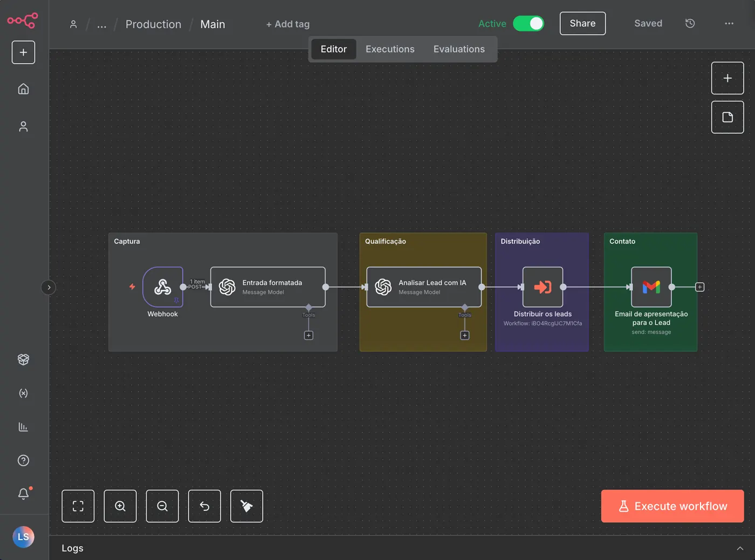
Task: Click the sidebar plus create button
Action: (x=23, y=52)
